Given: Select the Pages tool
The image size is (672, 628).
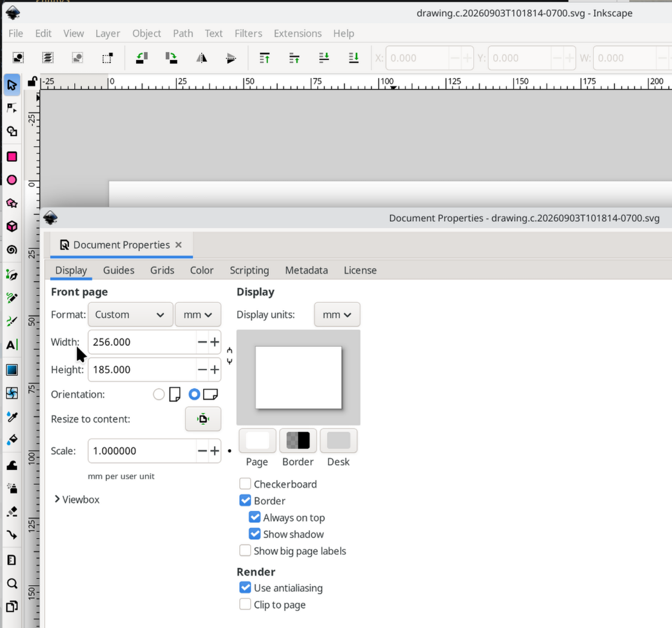Looking at the screenshot, I should (12, 607).
